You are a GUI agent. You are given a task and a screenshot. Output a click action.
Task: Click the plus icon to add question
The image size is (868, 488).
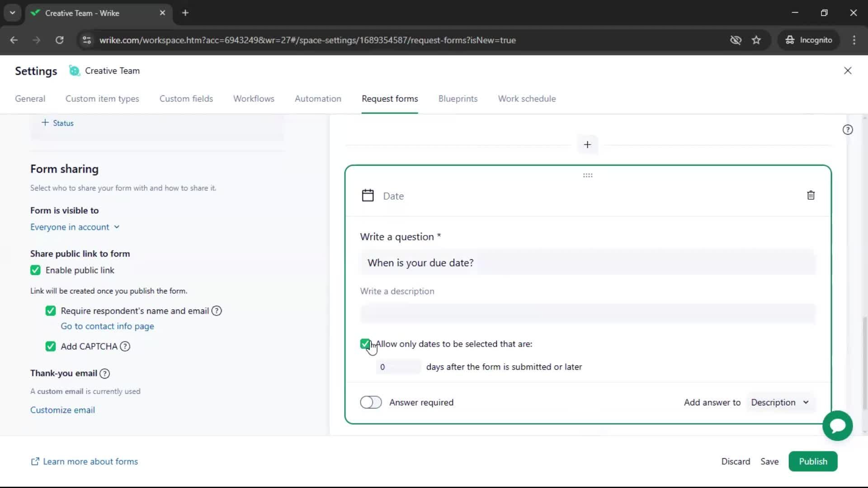587,145
